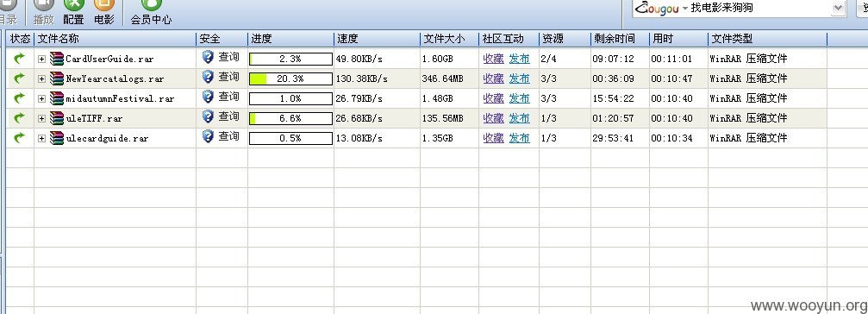Open the Gougou search engine selector arrow
The width and height of the screenshot is (868, 314).
point(684,9)
